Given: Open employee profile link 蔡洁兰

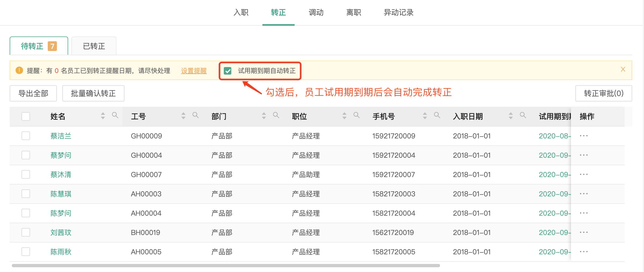Looking at the screenshot, I should coord(61,136).
